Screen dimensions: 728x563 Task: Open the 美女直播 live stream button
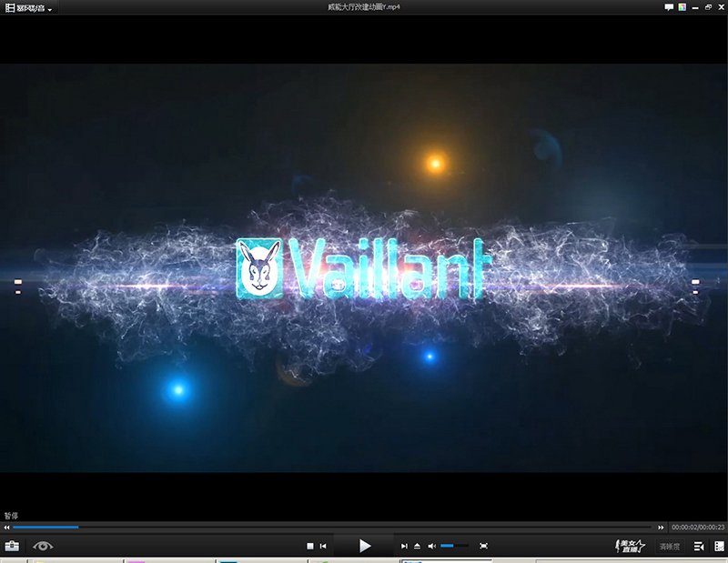pos(631,546)
